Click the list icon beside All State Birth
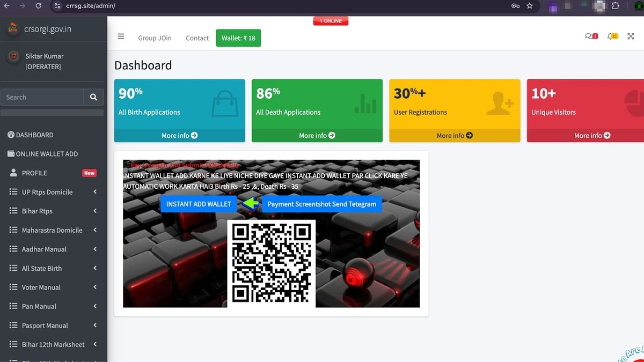 [x=13, y=268]
